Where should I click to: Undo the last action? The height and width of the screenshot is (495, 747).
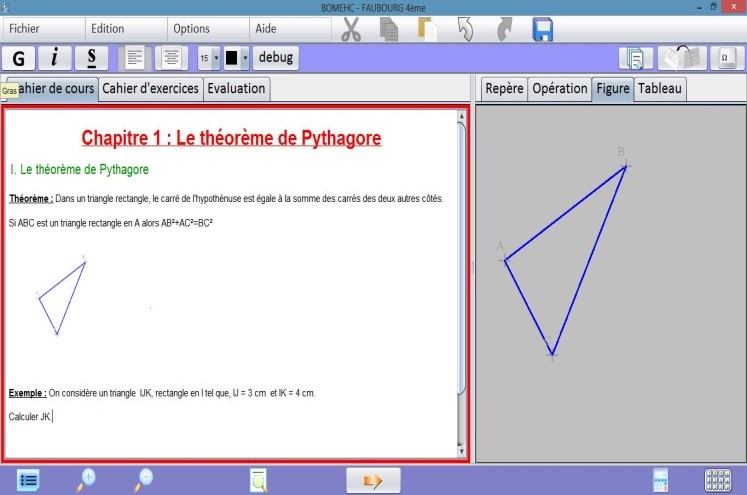point(465,30)
